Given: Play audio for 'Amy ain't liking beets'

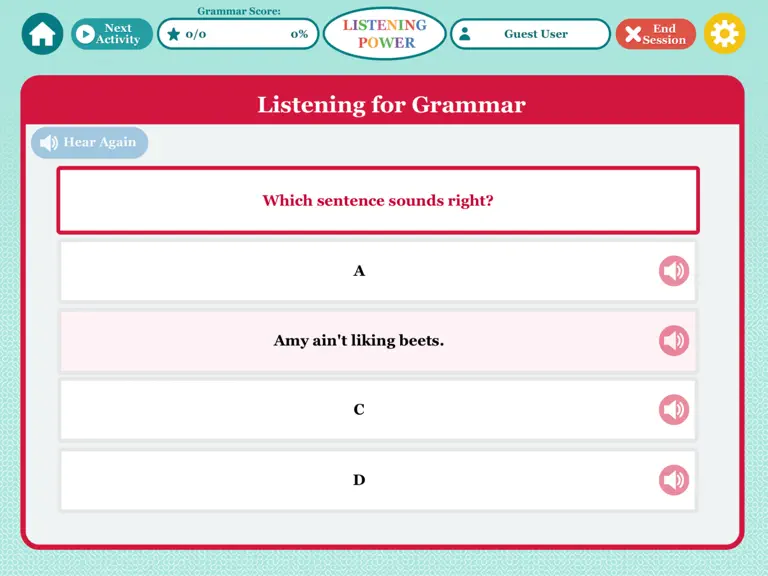Looking at the screenshot, I should (674, 340).
